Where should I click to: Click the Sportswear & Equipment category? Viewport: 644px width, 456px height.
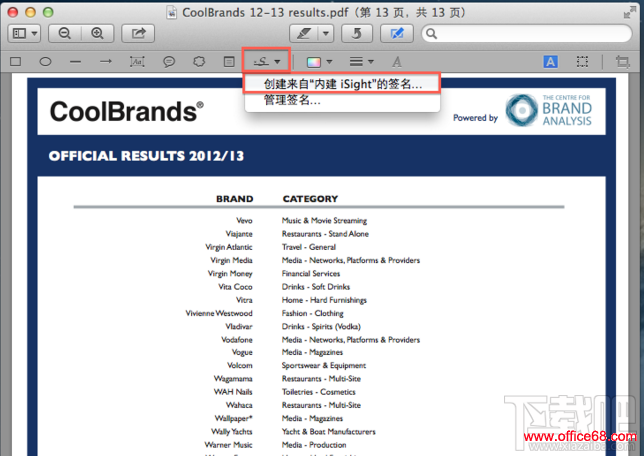coord(323,366)
